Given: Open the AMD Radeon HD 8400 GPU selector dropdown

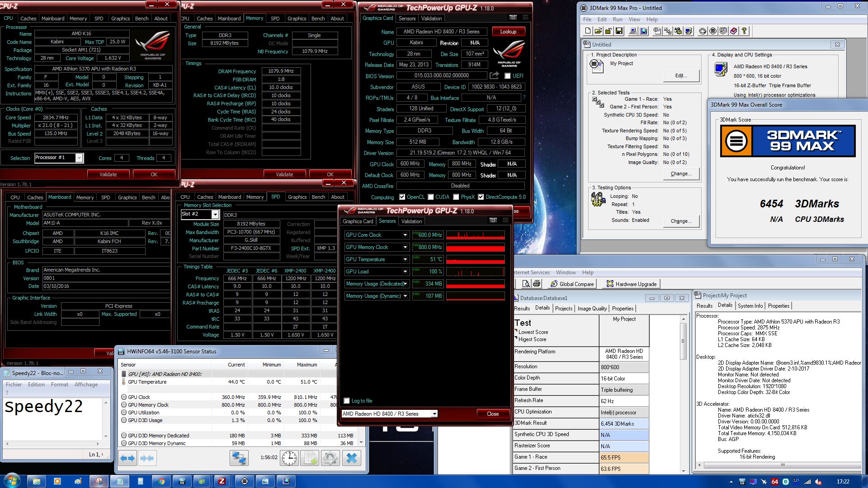Looking at the screenshot, I should point(389,413).
